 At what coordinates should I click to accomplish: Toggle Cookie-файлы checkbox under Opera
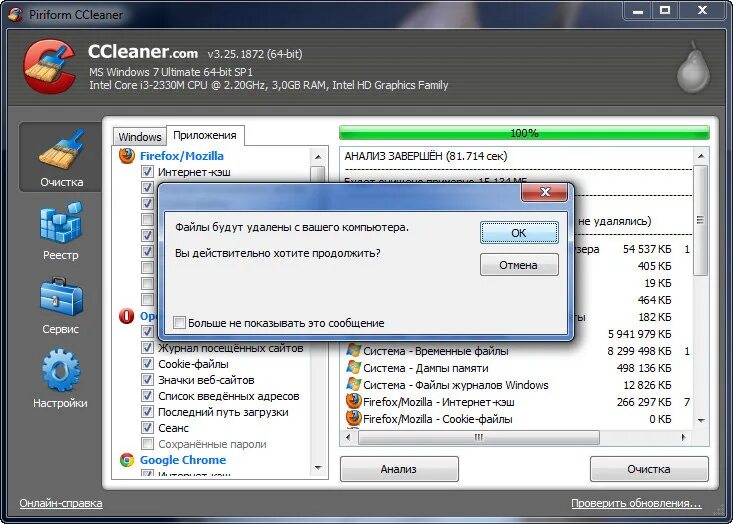[x=147, y=364]
